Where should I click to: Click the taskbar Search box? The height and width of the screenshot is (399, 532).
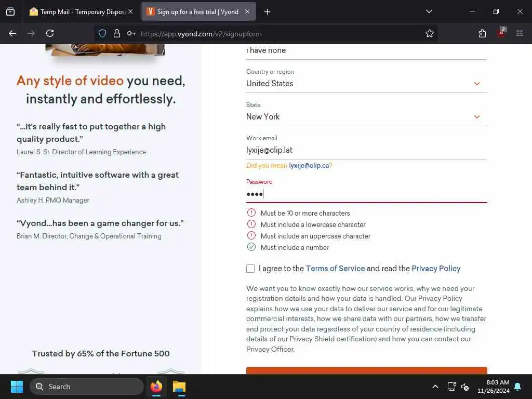point(87,387)
